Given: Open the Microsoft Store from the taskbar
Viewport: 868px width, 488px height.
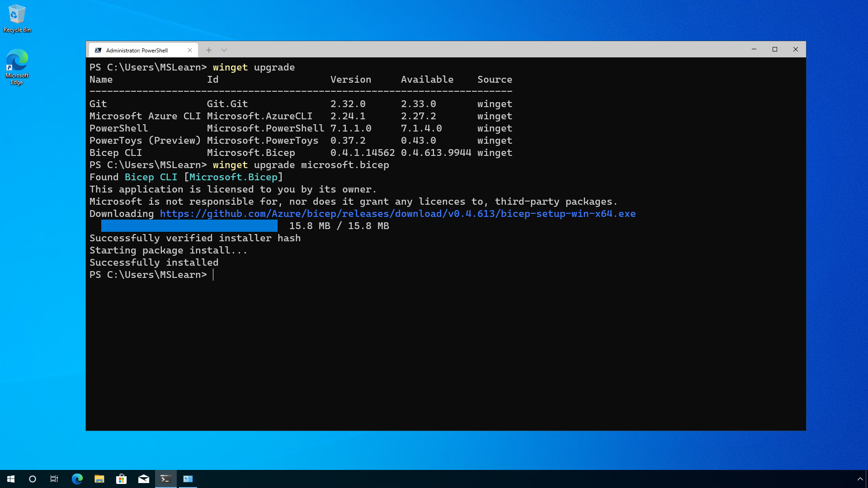Looking at the screenshot, I should [x=121, y=479].
